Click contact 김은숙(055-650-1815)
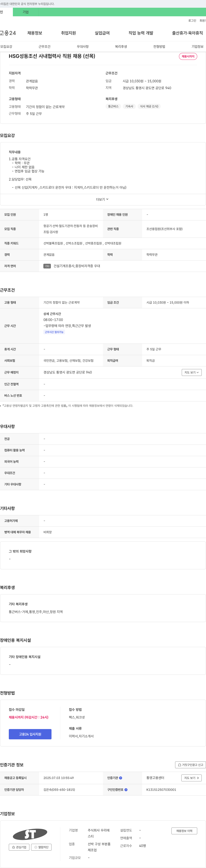The width and height of the screenshot is (206, 868). [x=59, y=790]
